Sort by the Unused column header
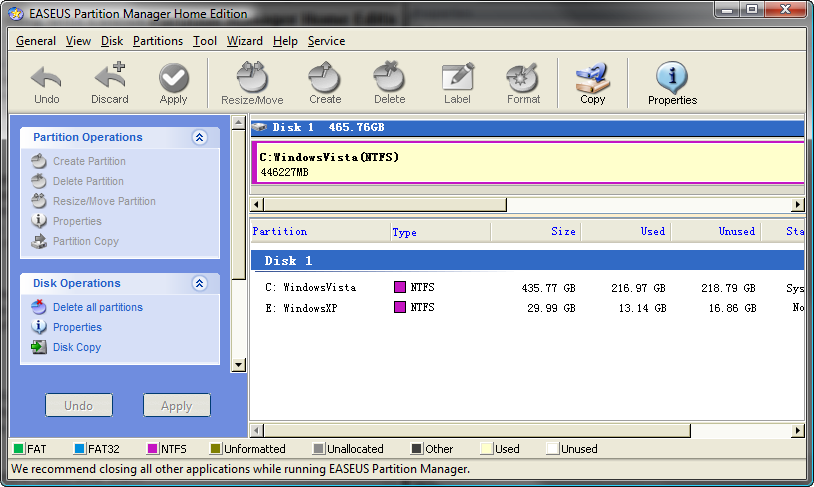Screen dimensions: 814x487 [716, 232]
